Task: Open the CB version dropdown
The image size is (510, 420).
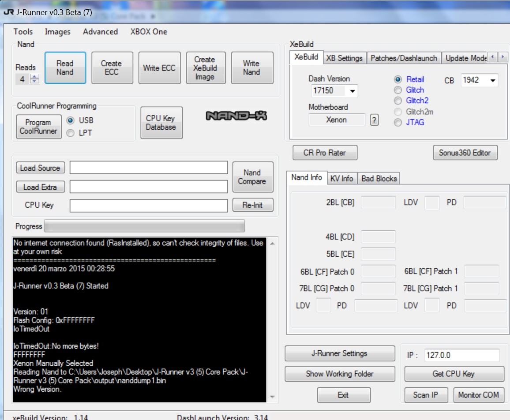Action: pos(493,80)
